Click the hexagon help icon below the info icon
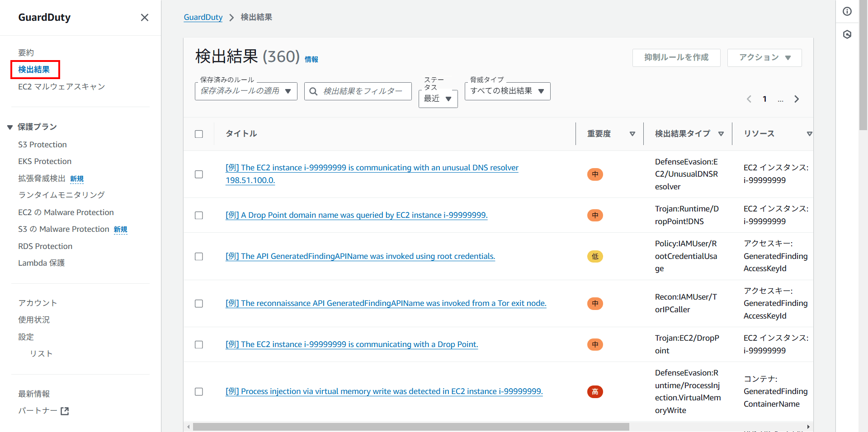 (x=847, y=34)
